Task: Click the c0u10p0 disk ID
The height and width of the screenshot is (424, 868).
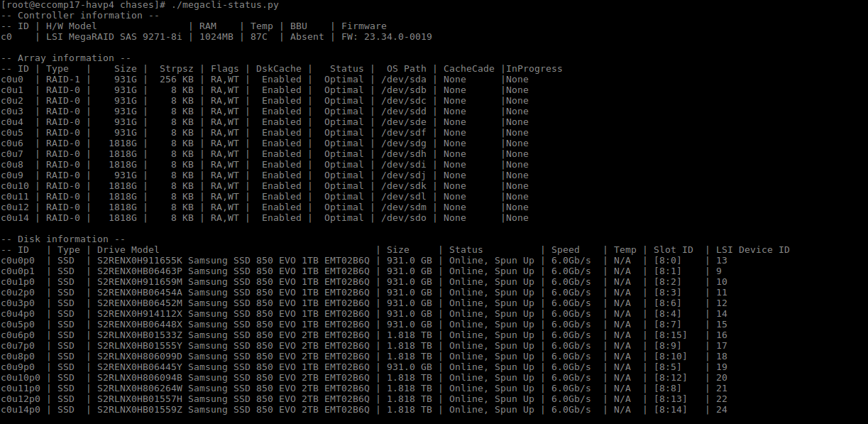Action: pos(21,378)
